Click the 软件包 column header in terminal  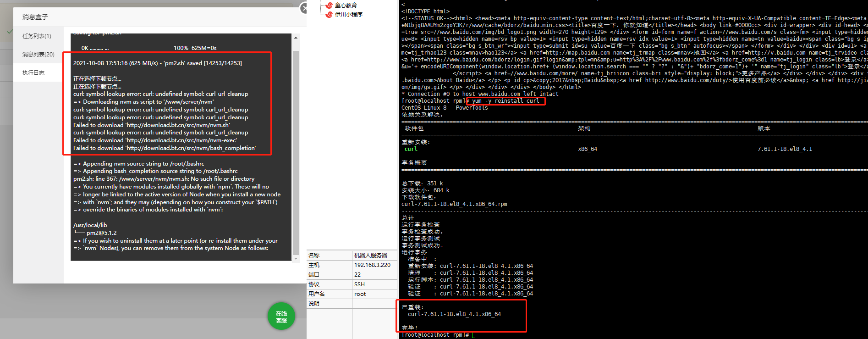click(x=414, y=128)
